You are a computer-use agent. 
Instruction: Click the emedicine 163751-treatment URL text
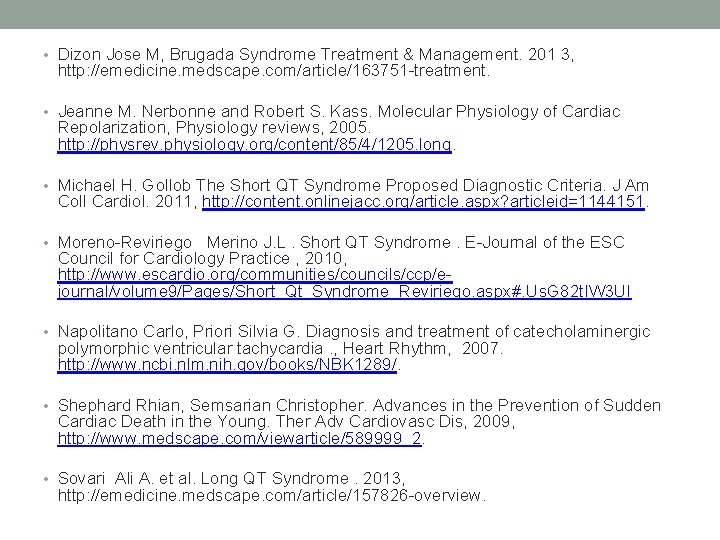[x=274, y=70]
